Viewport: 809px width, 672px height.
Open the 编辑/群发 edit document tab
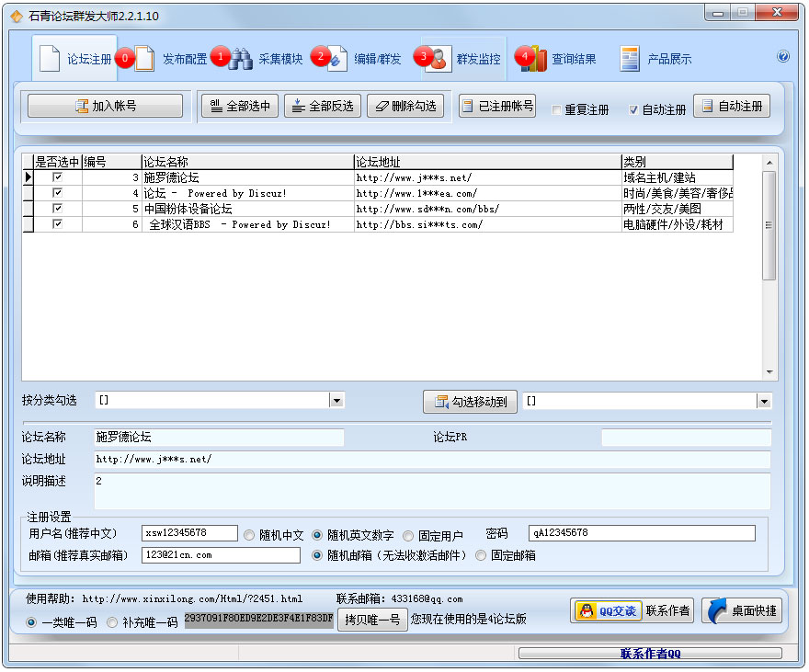point(365,59)
